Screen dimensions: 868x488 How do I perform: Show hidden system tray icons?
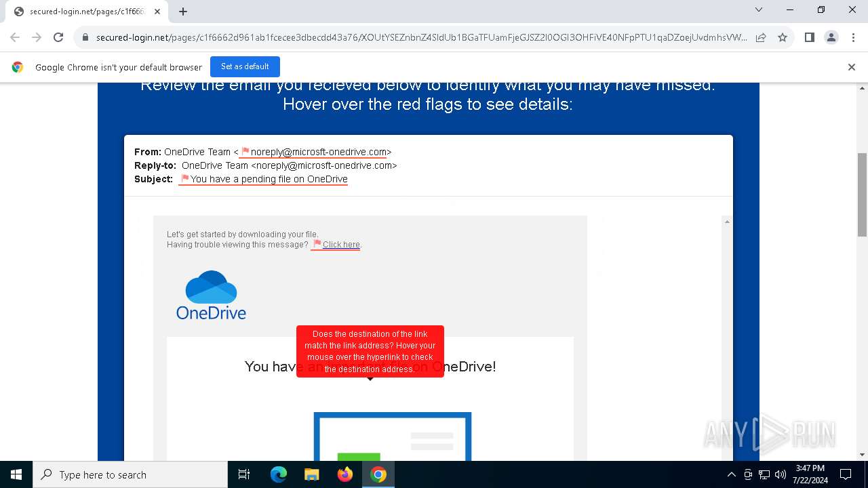coord(731,474)
